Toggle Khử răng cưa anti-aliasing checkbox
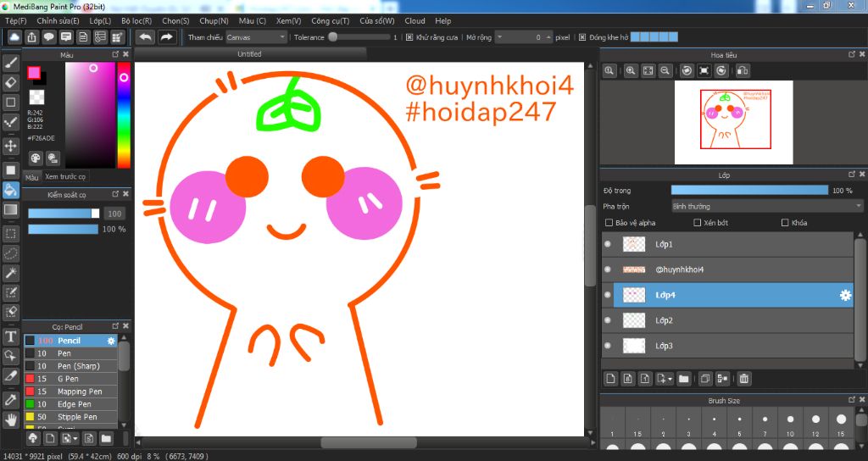 tap(409, 37)
